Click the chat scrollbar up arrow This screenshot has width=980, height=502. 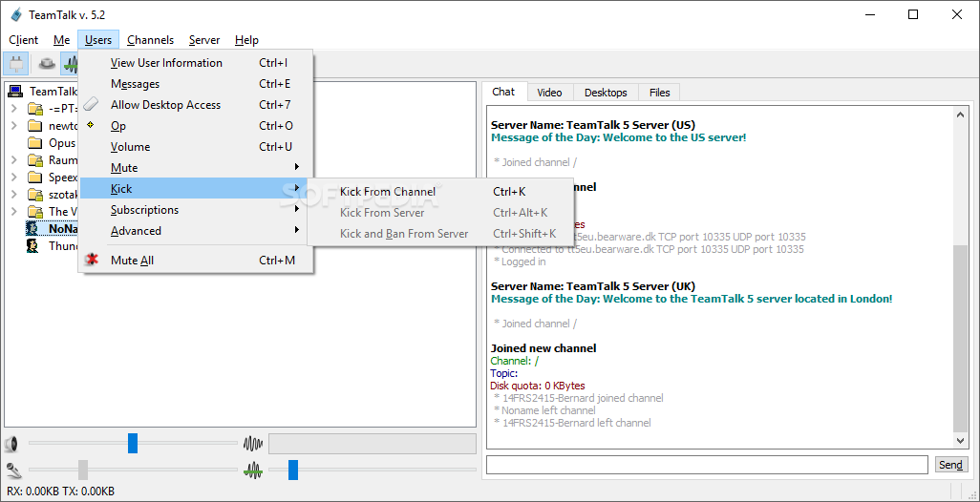click(x=960, y=115)
